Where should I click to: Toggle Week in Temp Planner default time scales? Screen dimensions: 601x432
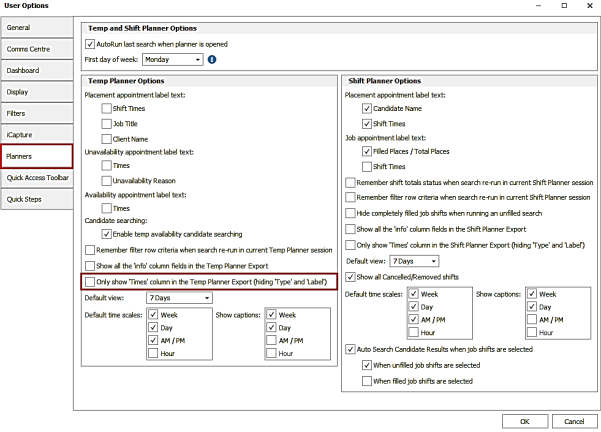pyautogui.click(x=153, y=315)
